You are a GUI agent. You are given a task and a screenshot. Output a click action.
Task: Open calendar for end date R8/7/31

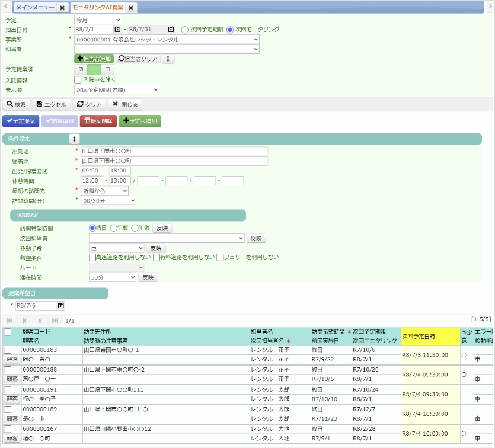coord(171,30)
